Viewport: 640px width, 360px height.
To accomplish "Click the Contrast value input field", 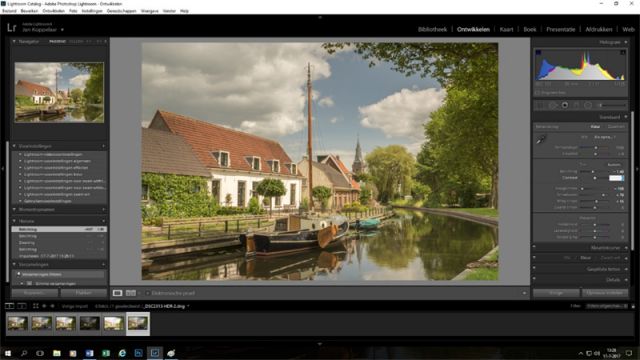I will click(x=616, y=178).
